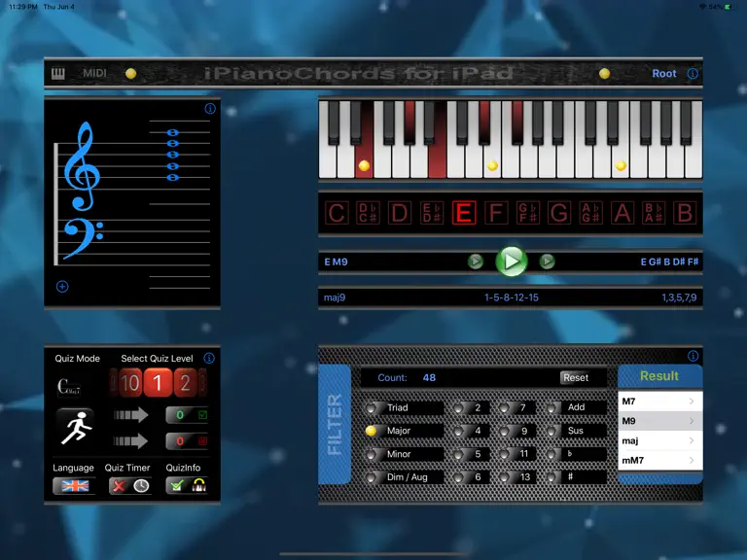Click the E M9 chord name
Screen dimensions: 747x560
(336, 262)
